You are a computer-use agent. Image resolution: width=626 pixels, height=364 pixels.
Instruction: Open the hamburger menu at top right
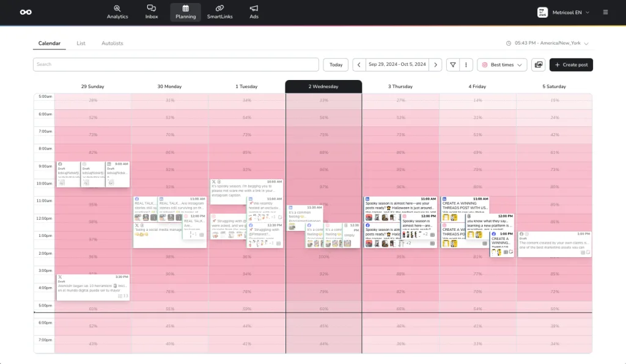tap(605, 12)
